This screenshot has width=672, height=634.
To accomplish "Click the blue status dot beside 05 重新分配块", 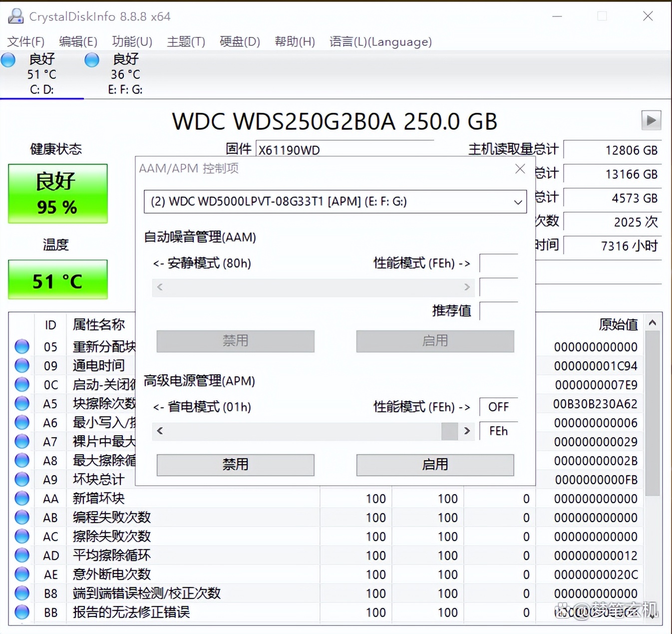I will coord(21,346).
